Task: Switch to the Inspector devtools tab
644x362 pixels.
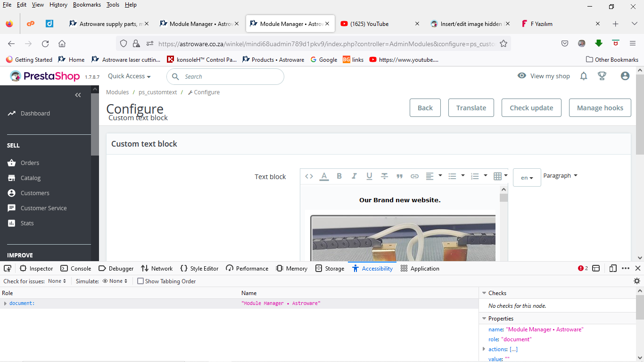Action: (36, 268)
